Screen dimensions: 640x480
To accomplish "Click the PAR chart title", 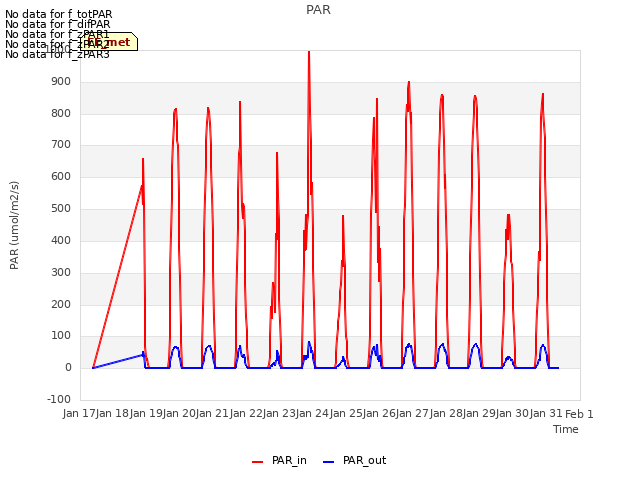I will (x=318, y=10).
